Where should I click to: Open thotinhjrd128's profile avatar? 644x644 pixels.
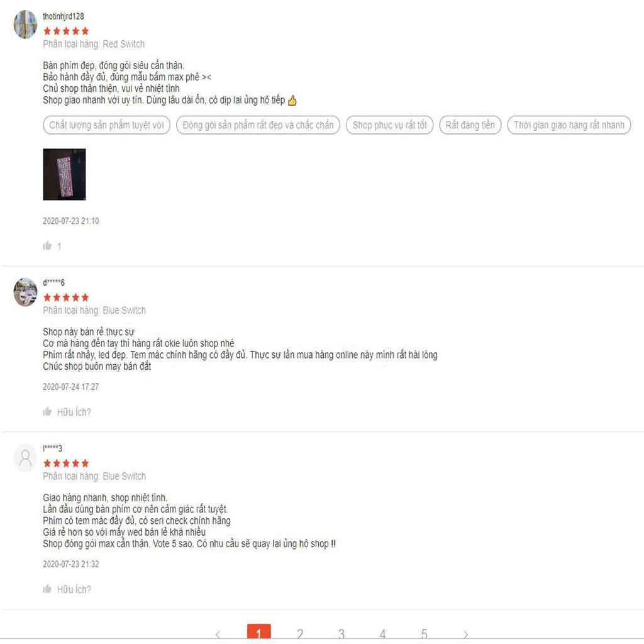(25, 25)
